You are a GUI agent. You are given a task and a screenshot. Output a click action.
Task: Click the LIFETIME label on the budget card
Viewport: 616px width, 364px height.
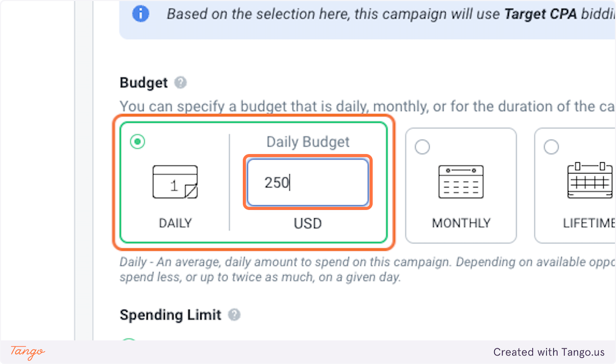click(588, 223)
